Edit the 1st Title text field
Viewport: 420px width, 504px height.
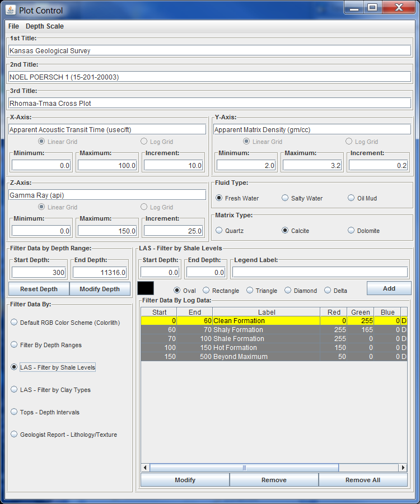tap(209, 50)
